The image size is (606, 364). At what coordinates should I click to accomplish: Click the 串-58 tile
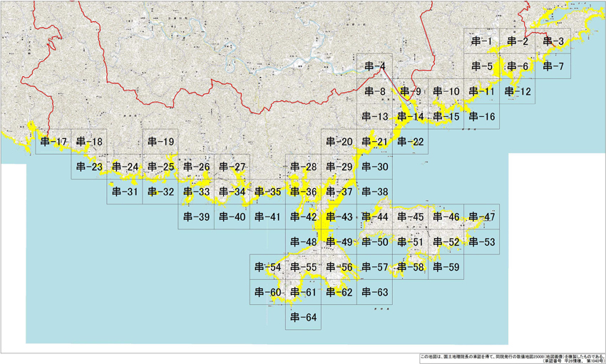click(410, 266)
